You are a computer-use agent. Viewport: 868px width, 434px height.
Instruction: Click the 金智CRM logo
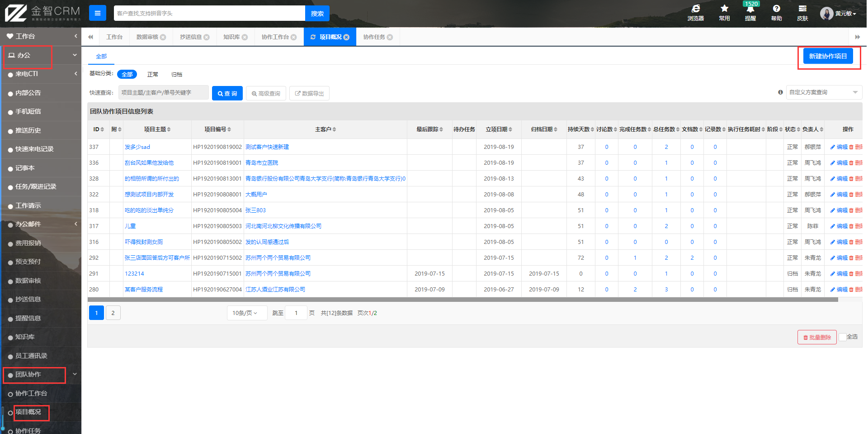coord(42,13)
